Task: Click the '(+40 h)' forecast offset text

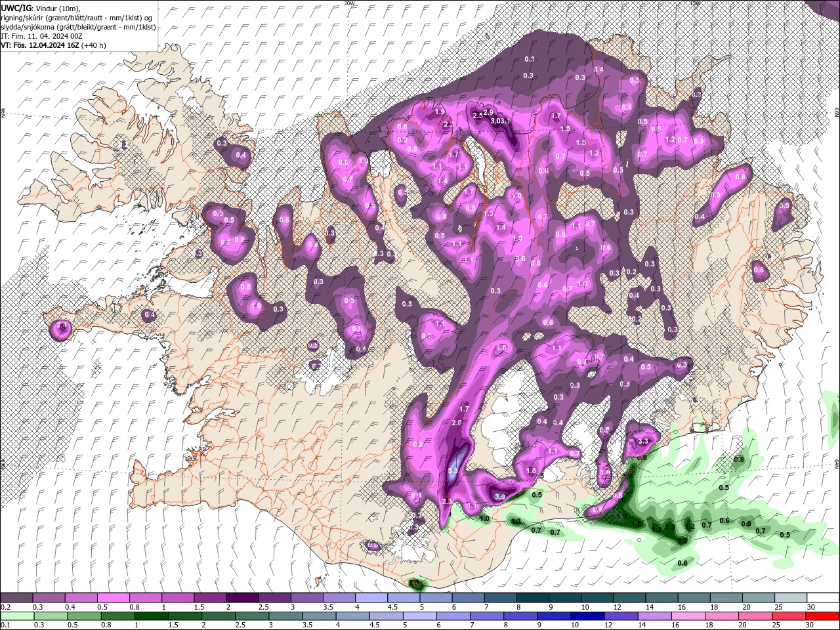Action: coord(94,45)
